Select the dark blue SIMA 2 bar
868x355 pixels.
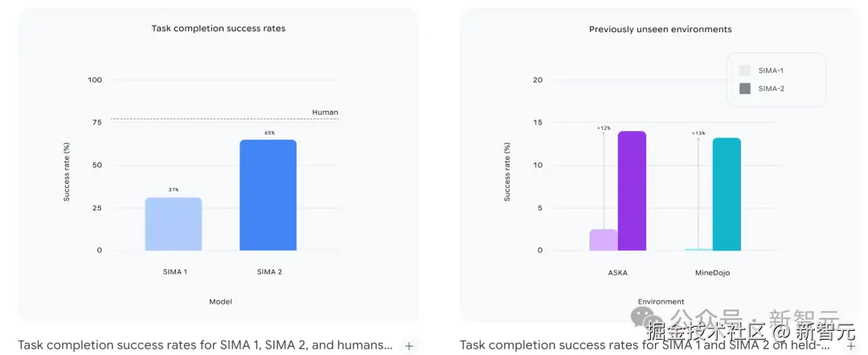point(268,195)
